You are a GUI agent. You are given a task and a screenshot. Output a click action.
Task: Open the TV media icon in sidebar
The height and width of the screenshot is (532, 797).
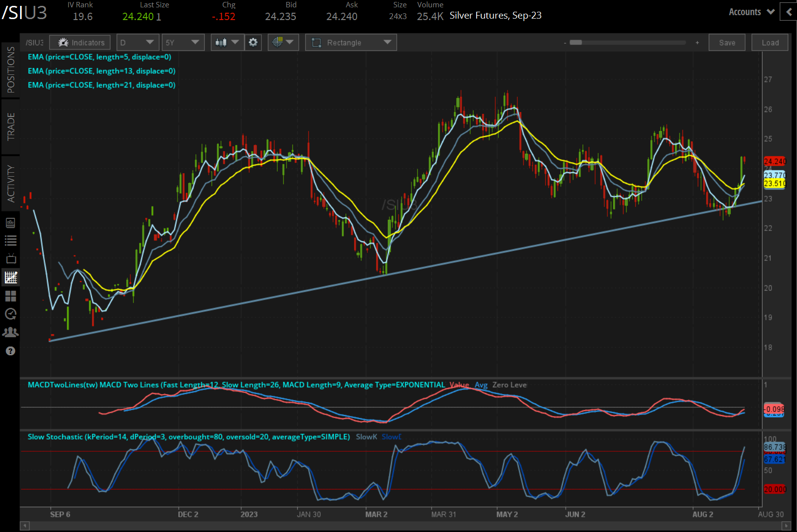pyautogui.click(x=10, y=258)
